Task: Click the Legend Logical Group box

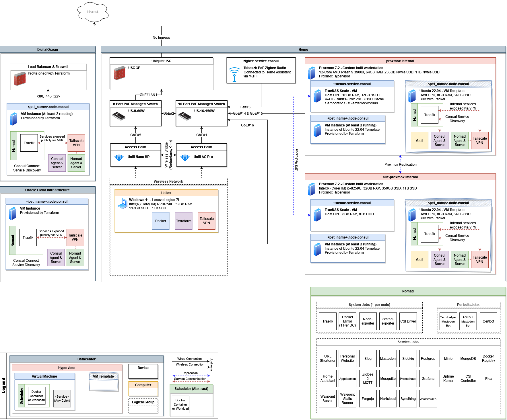Action: click(x=143, y=406)
